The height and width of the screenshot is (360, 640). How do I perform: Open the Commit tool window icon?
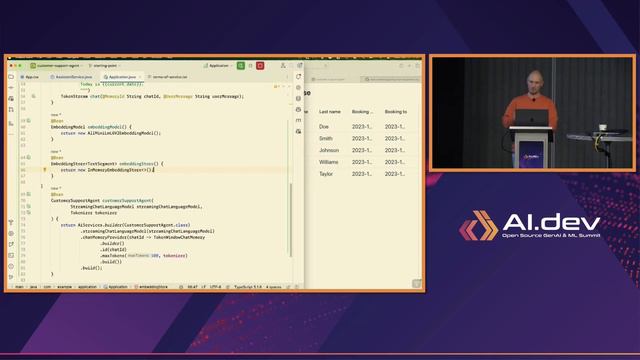11,87
